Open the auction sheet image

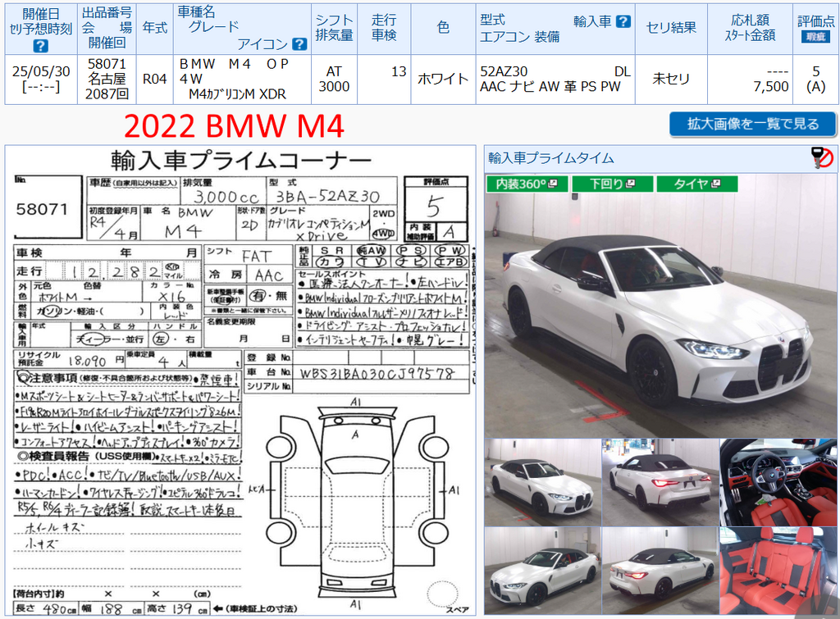(240, 380)
